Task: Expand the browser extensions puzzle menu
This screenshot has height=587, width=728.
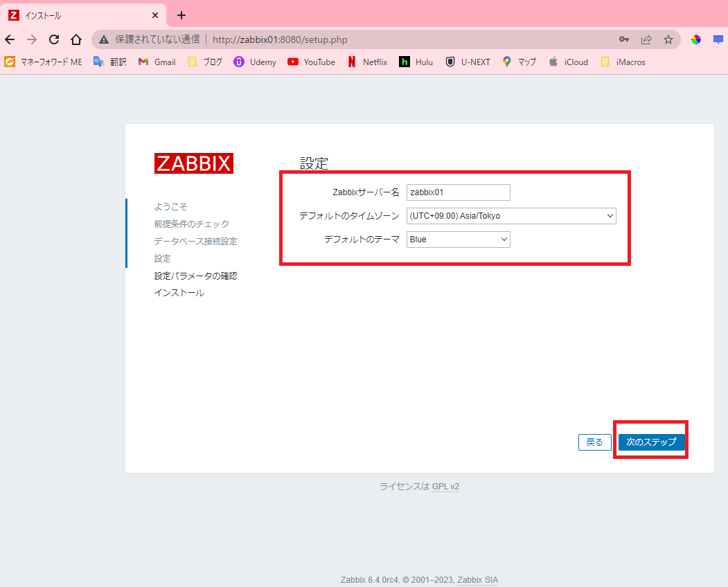Action: pyautogui.click(x=695, y=39)
